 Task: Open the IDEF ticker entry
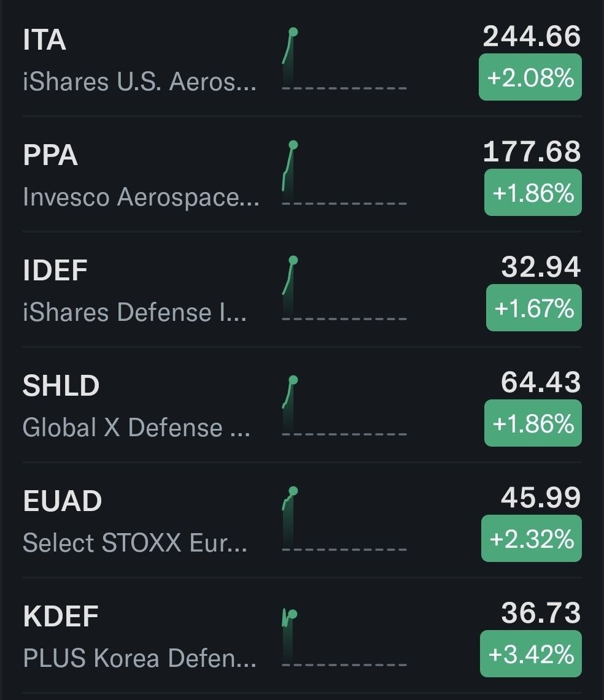point(302,290)
